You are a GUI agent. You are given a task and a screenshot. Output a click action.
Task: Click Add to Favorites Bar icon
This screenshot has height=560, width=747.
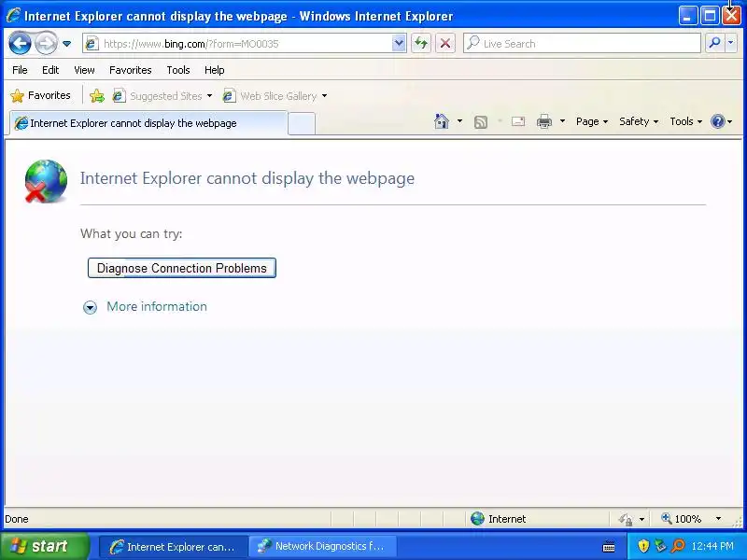click(97, 96)
